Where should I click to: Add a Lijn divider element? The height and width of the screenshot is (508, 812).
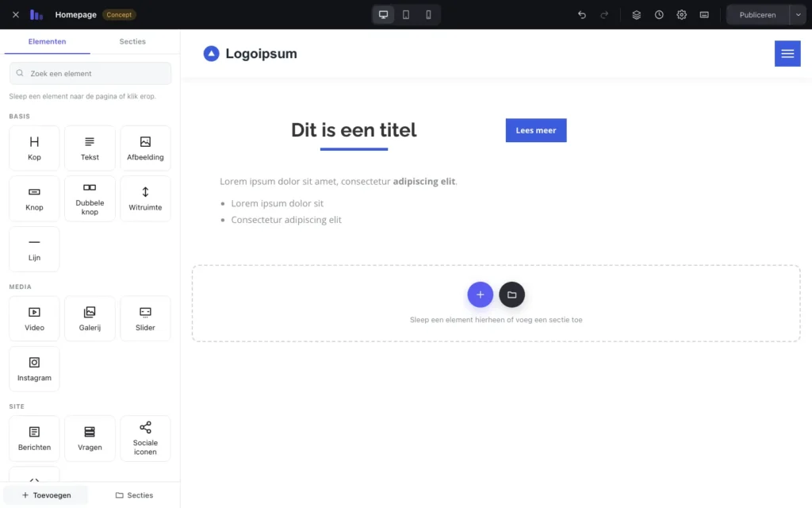(34, 248)
